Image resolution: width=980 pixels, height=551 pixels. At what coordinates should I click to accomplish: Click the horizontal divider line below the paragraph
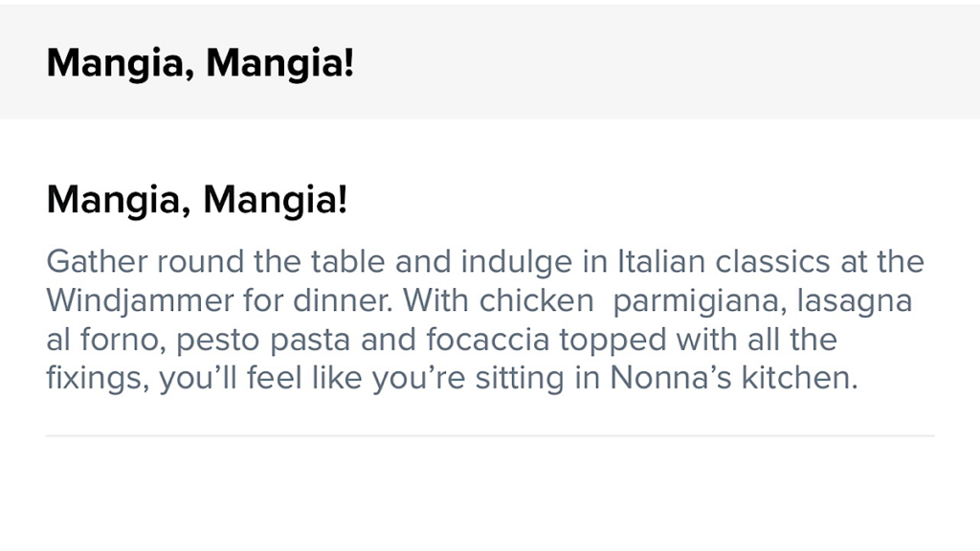coord(490,436)
